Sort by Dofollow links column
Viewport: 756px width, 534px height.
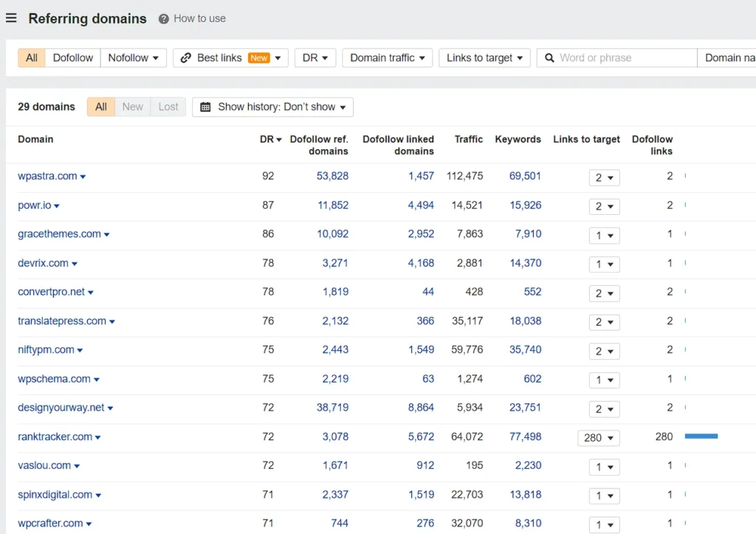point(652,146)
